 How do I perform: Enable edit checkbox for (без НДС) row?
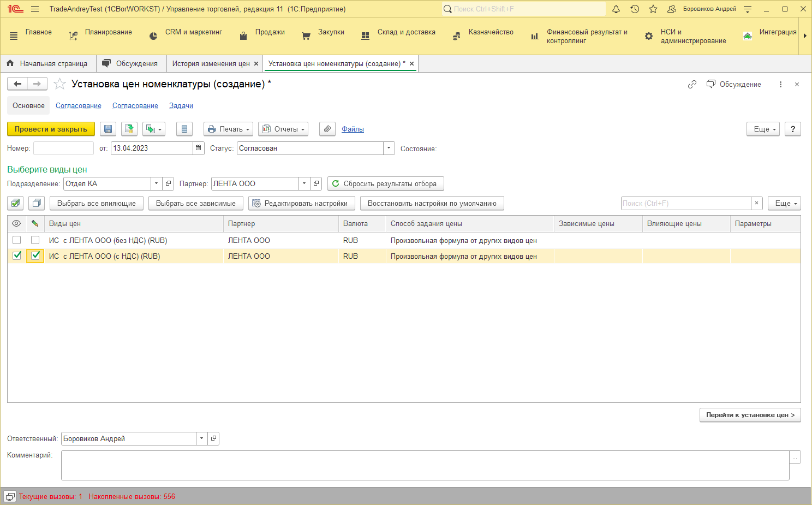click(35, 240)
